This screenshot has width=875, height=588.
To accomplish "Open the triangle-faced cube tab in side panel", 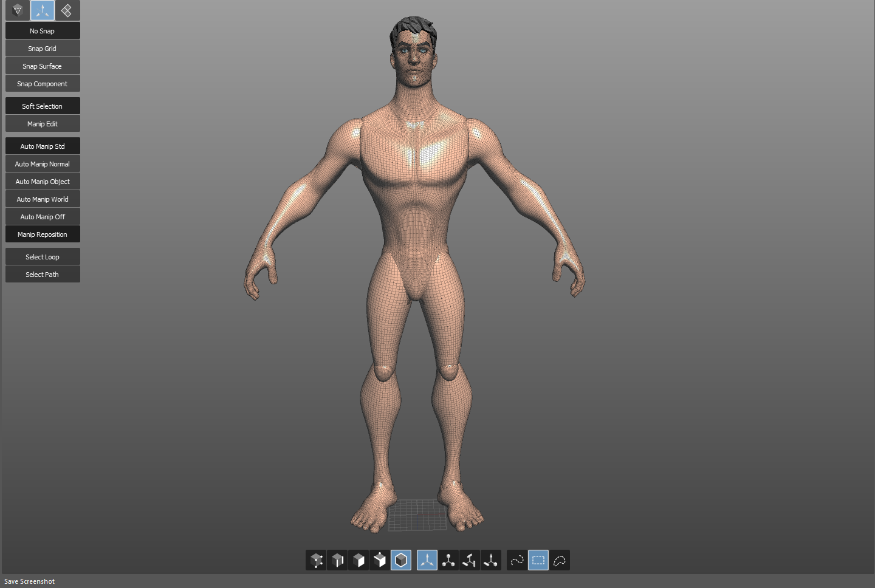I will [x=18, y=10].
